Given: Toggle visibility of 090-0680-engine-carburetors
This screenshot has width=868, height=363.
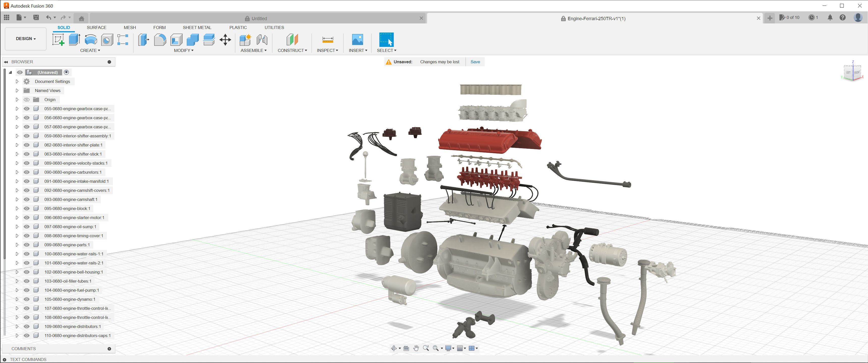Looking at the screenshot, I should (26, 172).
